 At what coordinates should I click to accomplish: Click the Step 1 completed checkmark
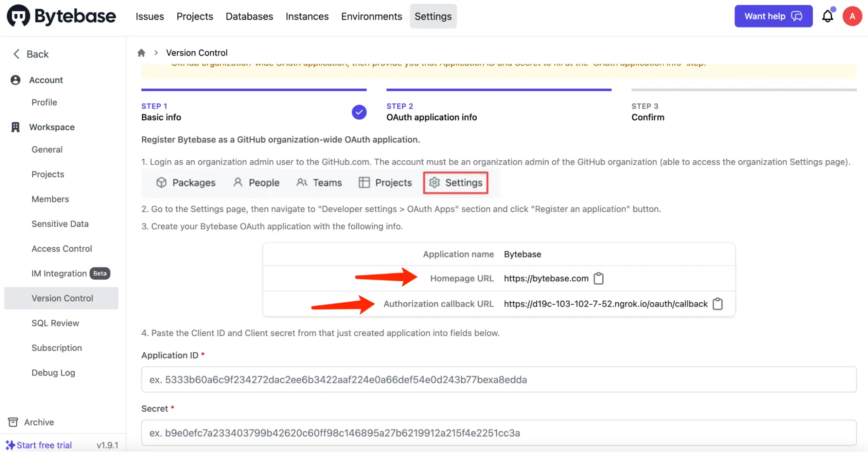tap(359, 112)
